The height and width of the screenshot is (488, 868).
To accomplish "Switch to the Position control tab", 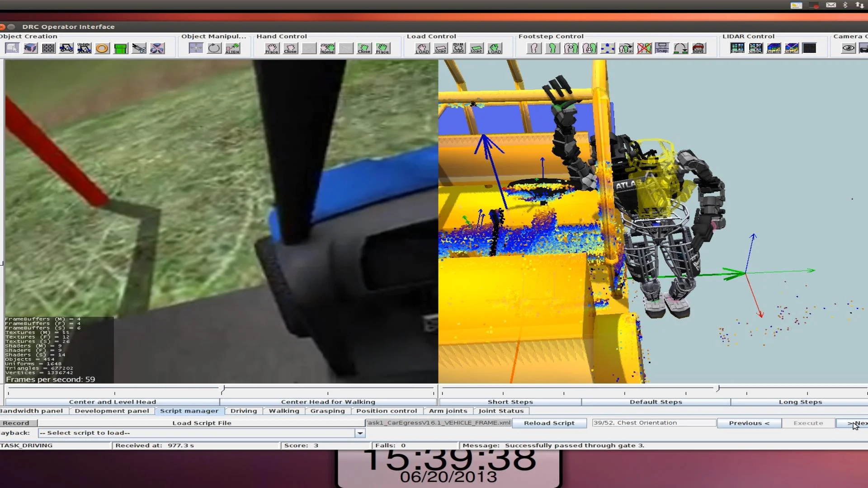I will tap(387, 411).
